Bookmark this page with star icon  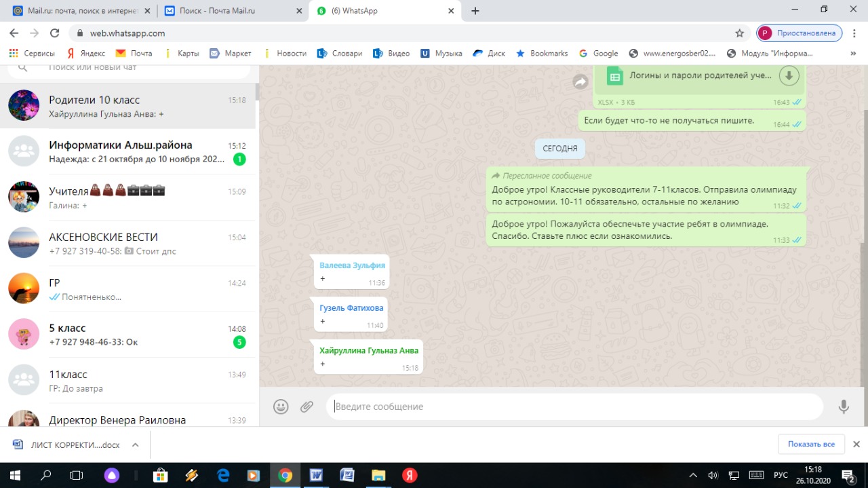739,33
